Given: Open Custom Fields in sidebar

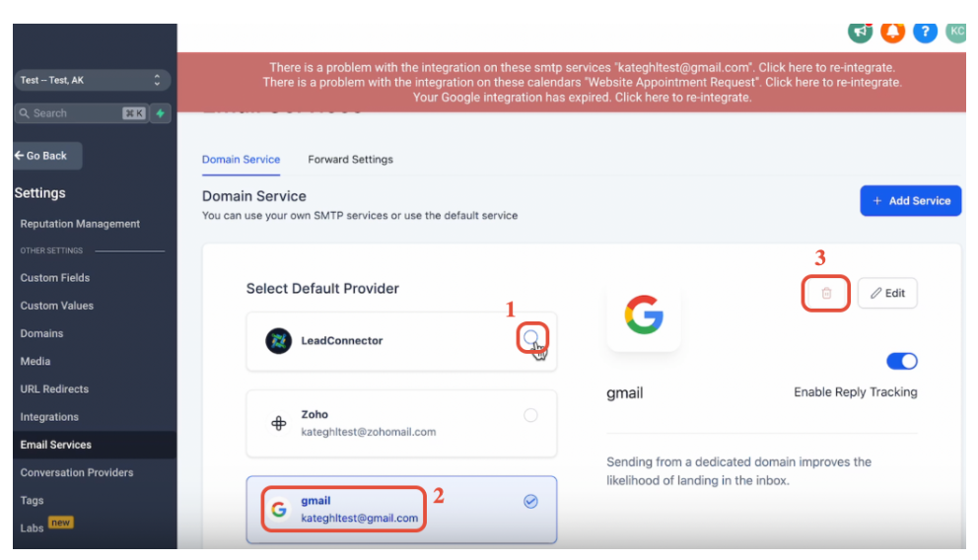Looking at the screenshot, I should tap(55, 277).
